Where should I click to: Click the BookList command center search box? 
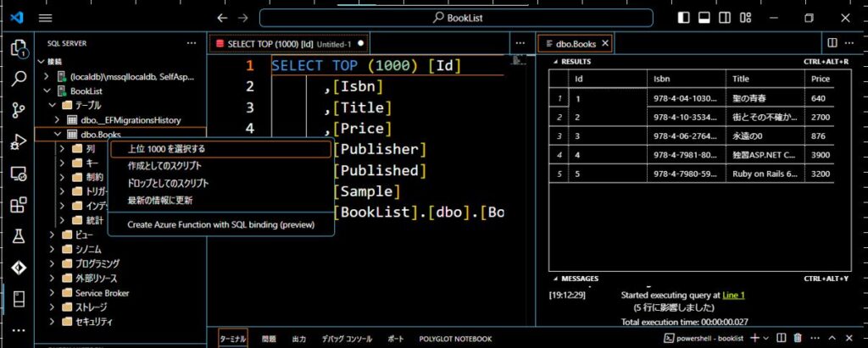(x=456, y=18)
